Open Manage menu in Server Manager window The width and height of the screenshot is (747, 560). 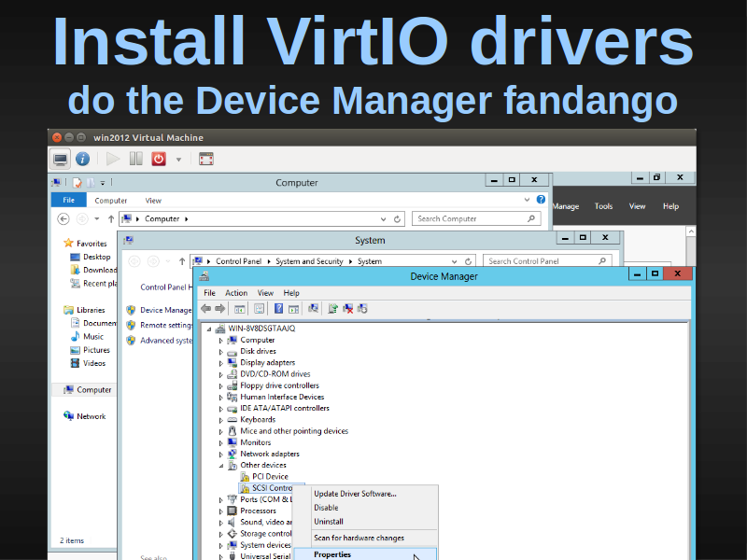click(x=566, y=206)
